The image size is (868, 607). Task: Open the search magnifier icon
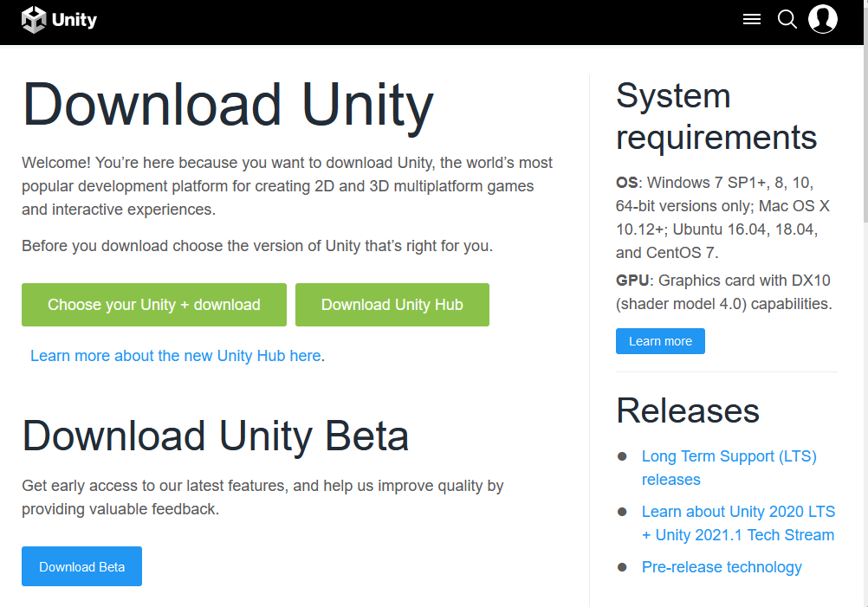[x=787, y=19]
